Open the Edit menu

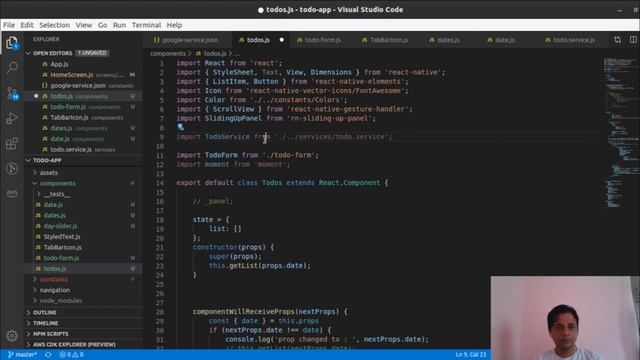(27, 25)
